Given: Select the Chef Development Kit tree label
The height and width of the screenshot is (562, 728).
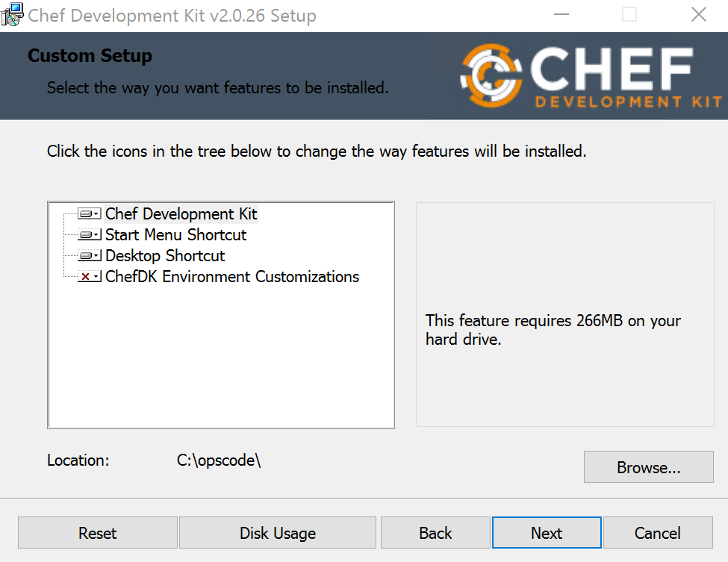Looking at the screenshot, I should click(181, 214).
